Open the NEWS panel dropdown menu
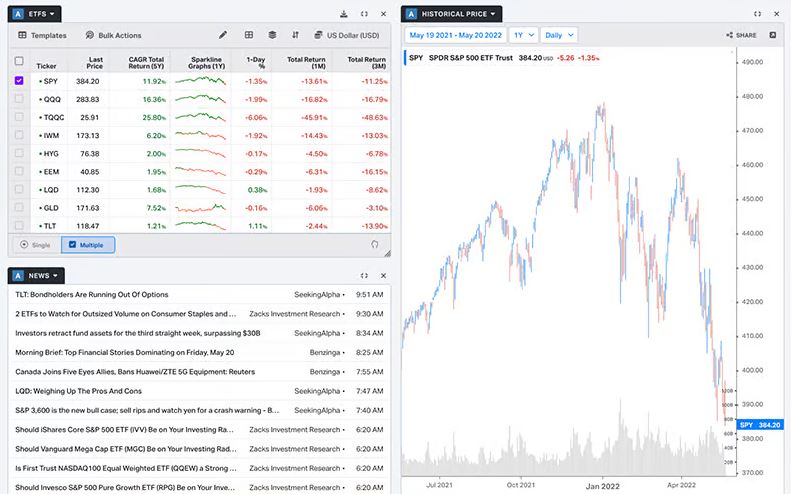The width and height of the screenshot is (791, 494). 43,276
